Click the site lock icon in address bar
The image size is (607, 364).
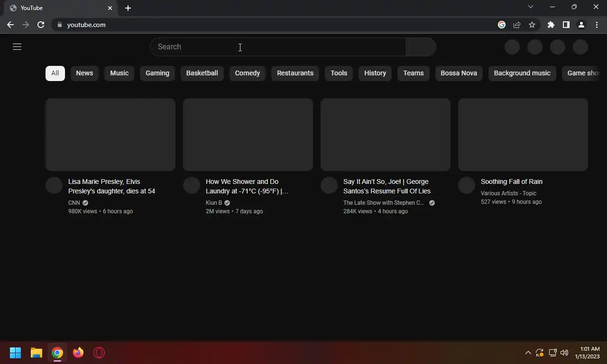(59, 25)
